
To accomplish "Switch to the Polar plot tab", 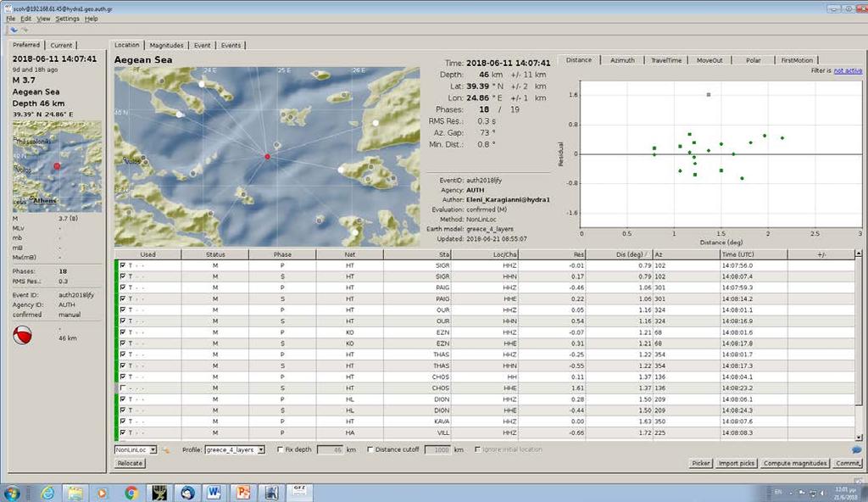I will [754, 60].
